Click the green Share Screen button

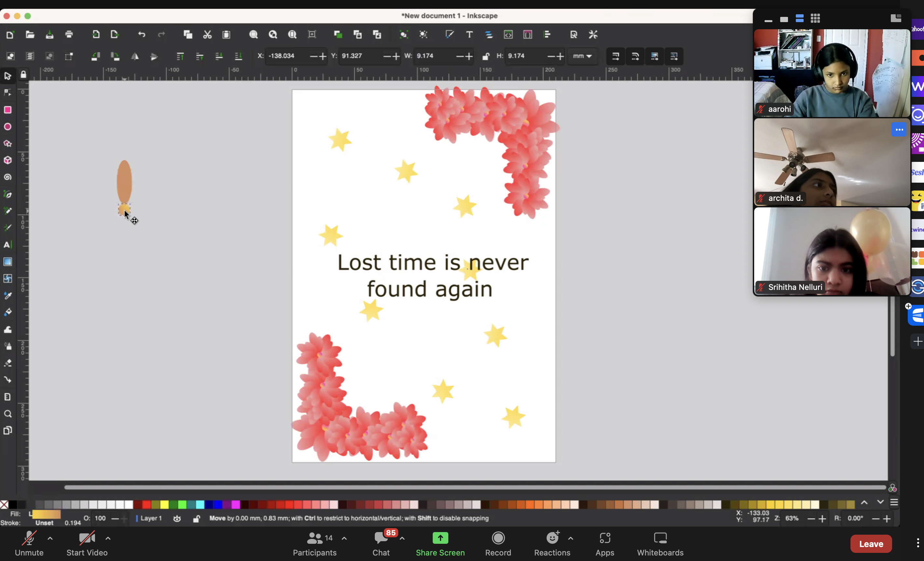point(440,543)
